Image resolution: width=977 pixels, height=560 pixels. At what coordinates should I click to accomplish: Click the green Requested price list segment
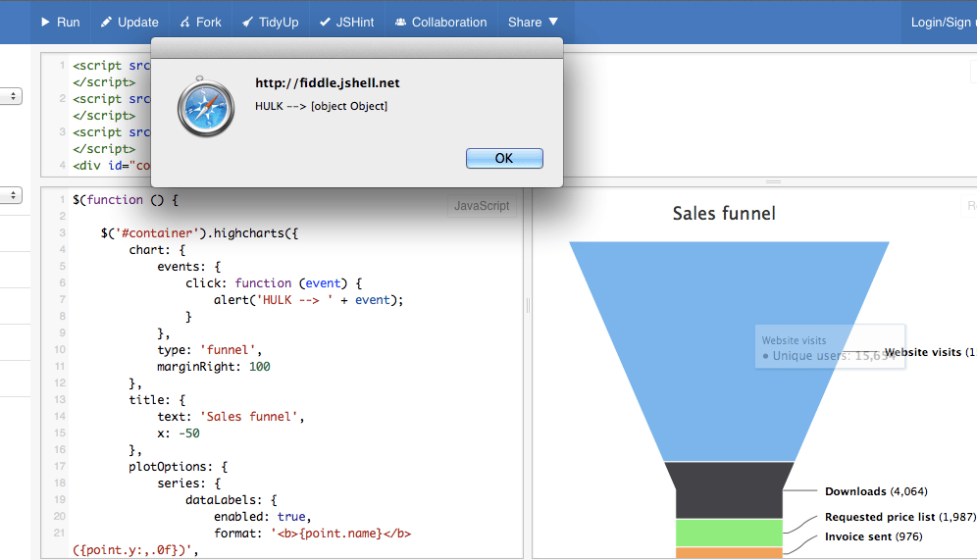(729, 534)
